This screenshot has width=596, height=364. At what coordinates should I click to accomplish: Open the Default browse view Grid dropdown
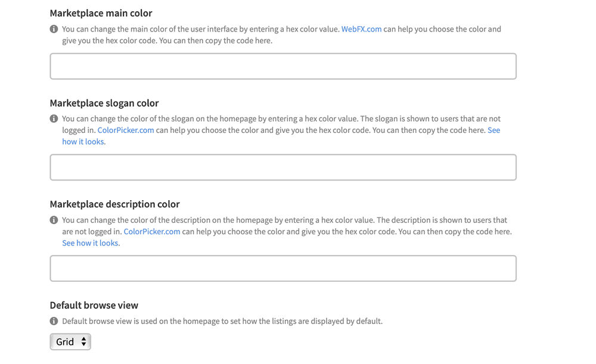[70, 342]
